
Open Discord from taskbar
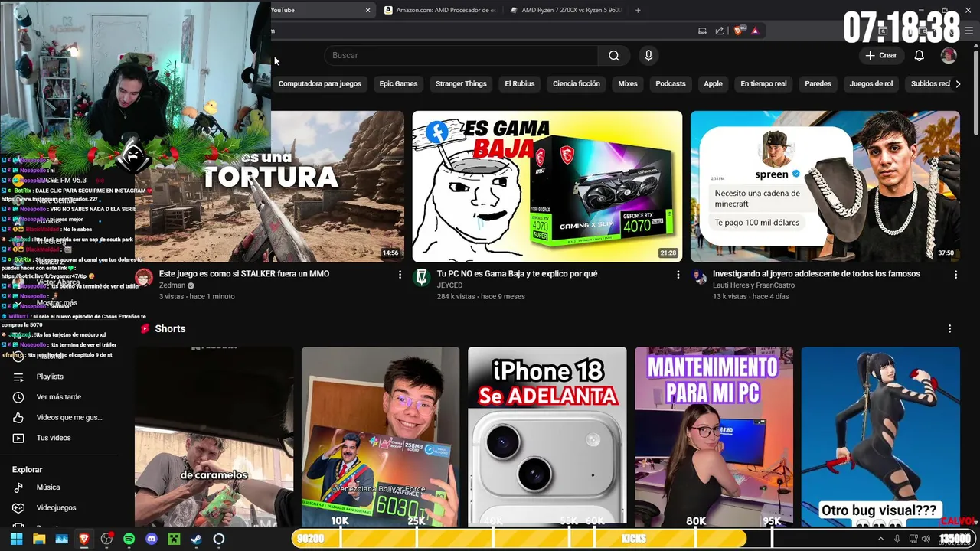coord(151,539)
